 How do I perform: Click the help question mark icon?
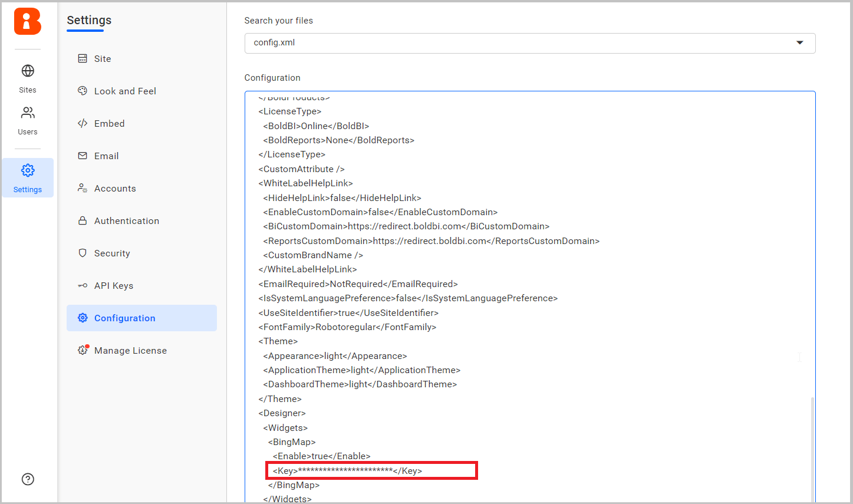[x=27, y=479]
